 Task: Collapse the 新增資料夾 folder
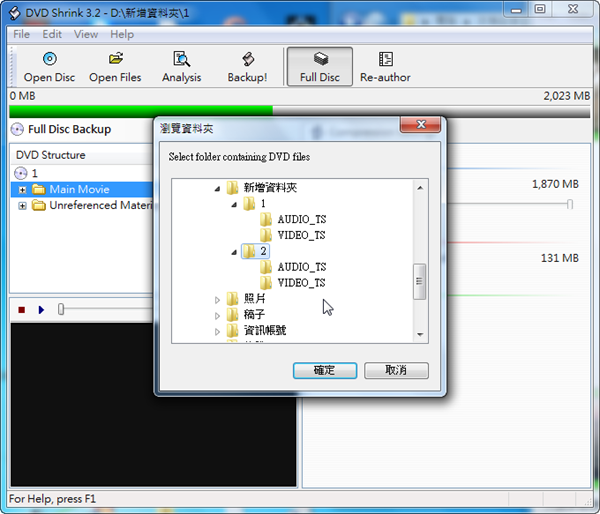pos(217,188)
